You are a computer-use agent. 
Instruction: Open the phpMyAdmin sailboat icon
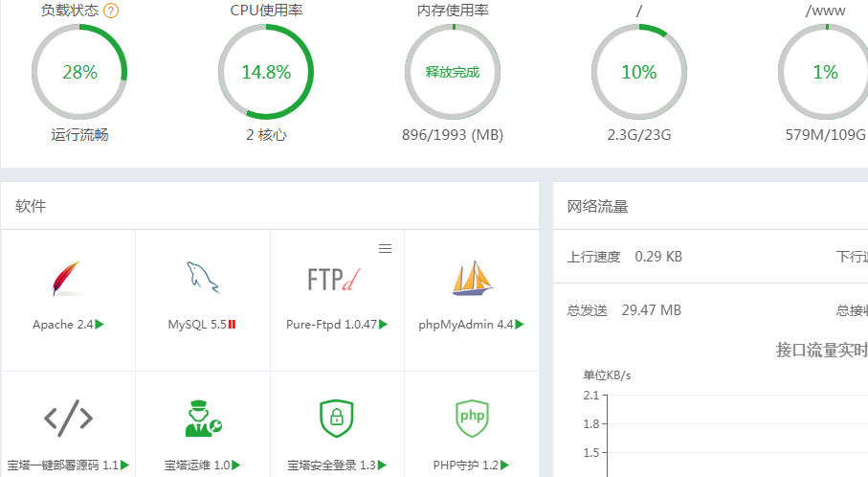click(472, 278)
